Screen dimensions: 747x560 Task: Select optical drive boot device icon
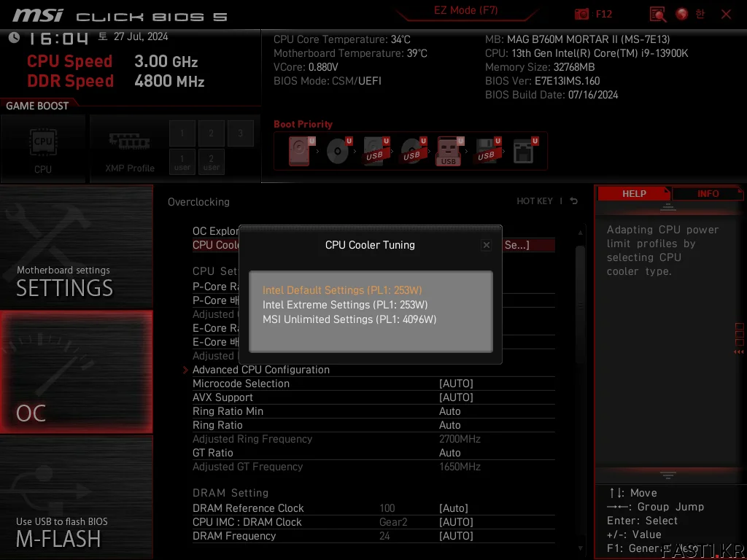338,150
